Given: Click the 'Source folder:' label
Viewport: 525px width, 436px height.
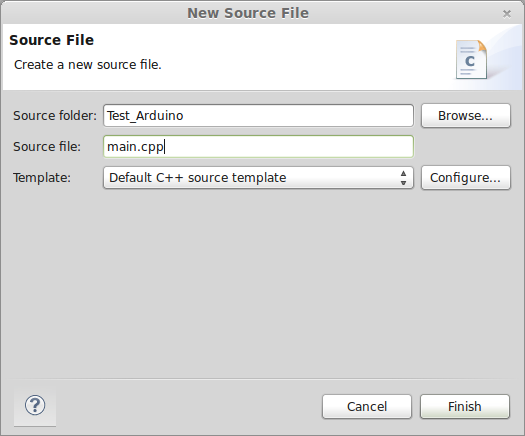Looking at the screenshot, I should 55,116.
